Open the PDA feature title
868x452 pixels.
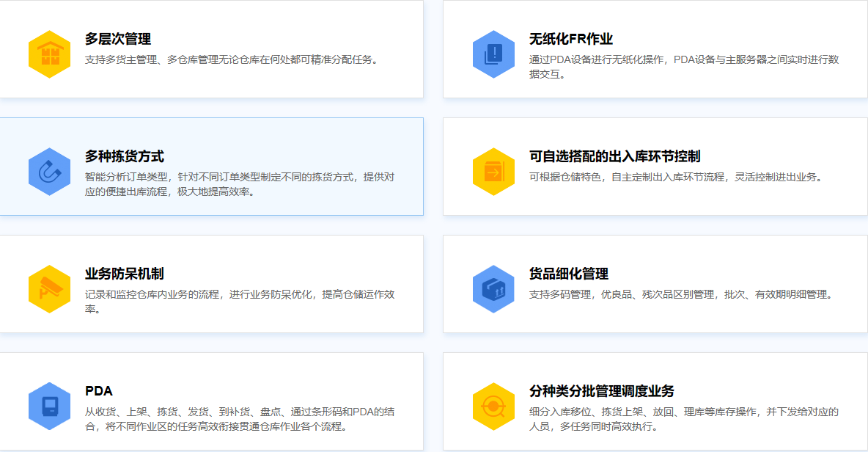pyautogui.click(x=99, y=391)
